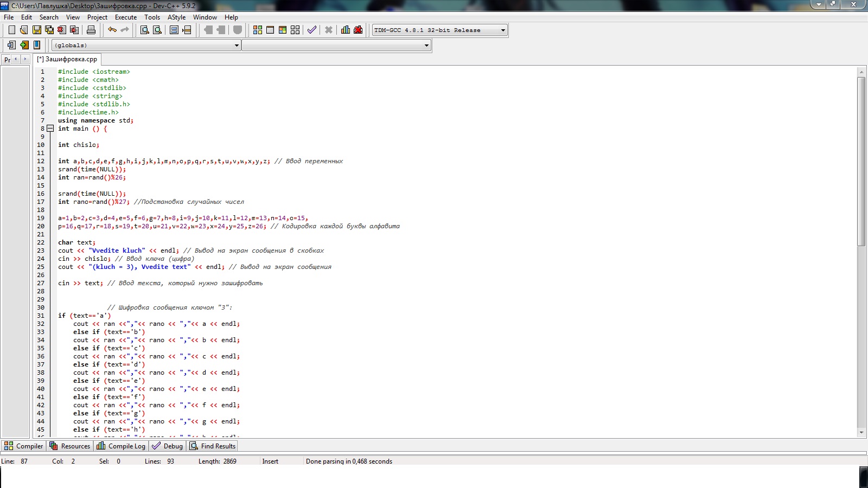This screenshot has height=488, width=868.
Task: Open the Execute menu
Action: point(126,17)
